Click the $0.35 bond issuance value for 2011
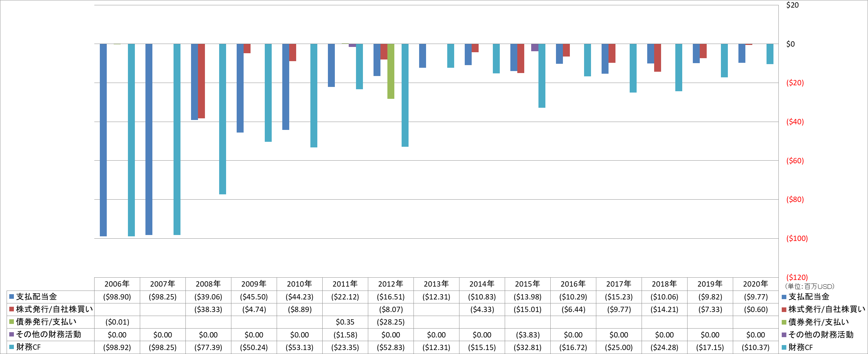Screen dimensions: 868x354 coord(345,322)
